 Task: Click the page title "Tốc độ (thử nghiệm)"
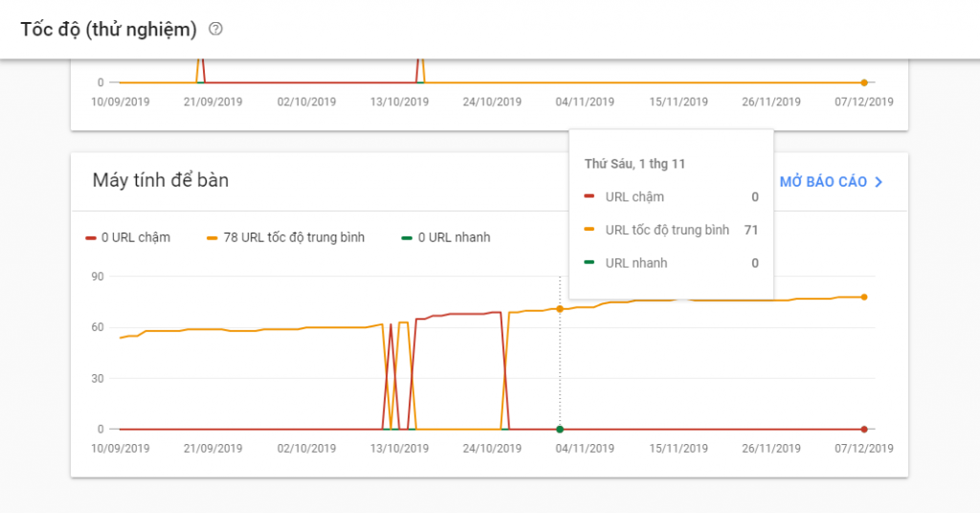pyautogui.click(x=108, y=29)
